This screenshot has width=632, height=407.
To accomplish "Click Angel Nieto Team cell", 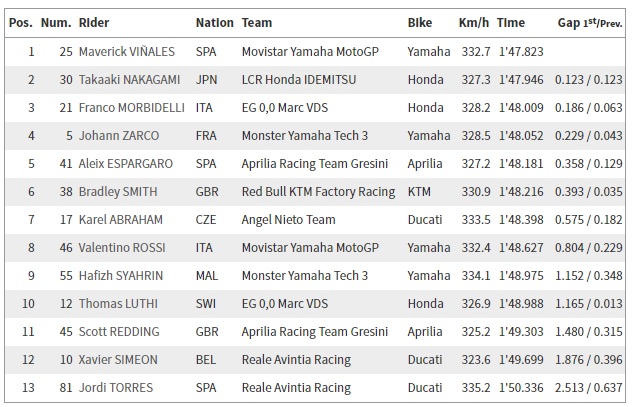I will pos(288,219).
